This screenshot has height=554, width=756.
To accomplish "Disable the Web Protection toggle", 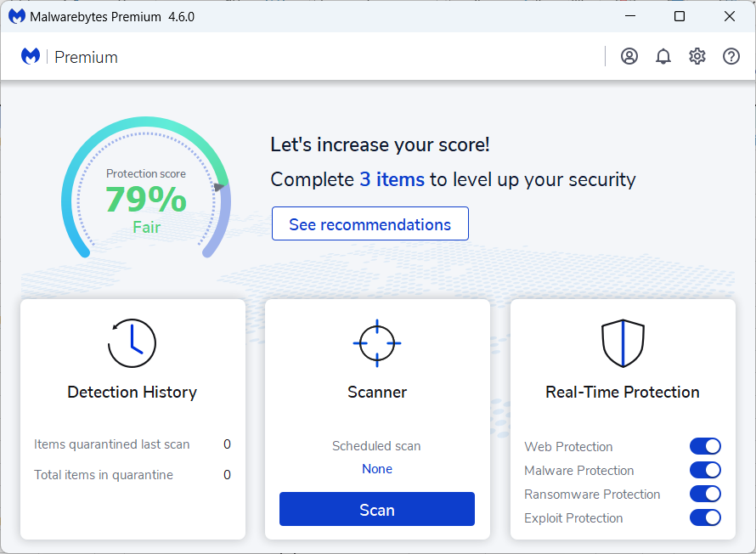I will tap(705, 447).
